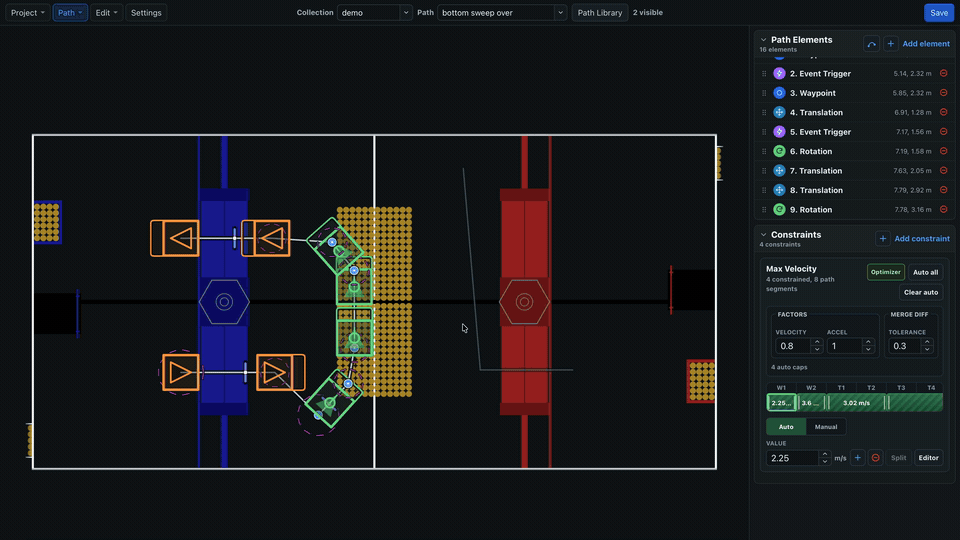Grab the drag handle of 2. Event Trigger
Screen dimensions: 960x540
click(764, 73)
